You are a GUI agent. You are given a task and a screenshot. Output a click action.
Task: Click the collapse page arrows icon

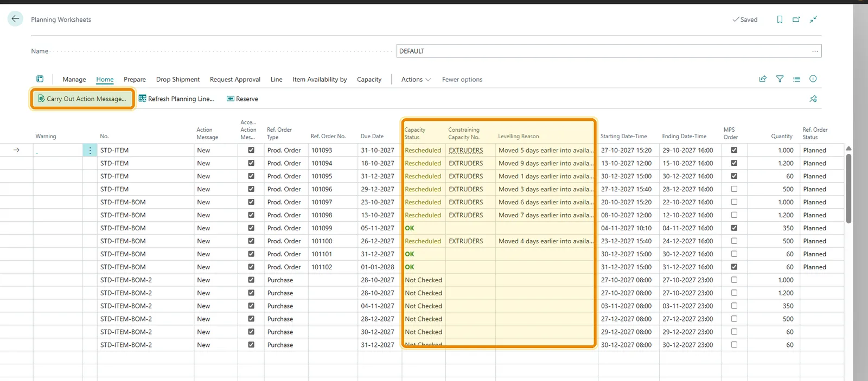pos(813,20)
